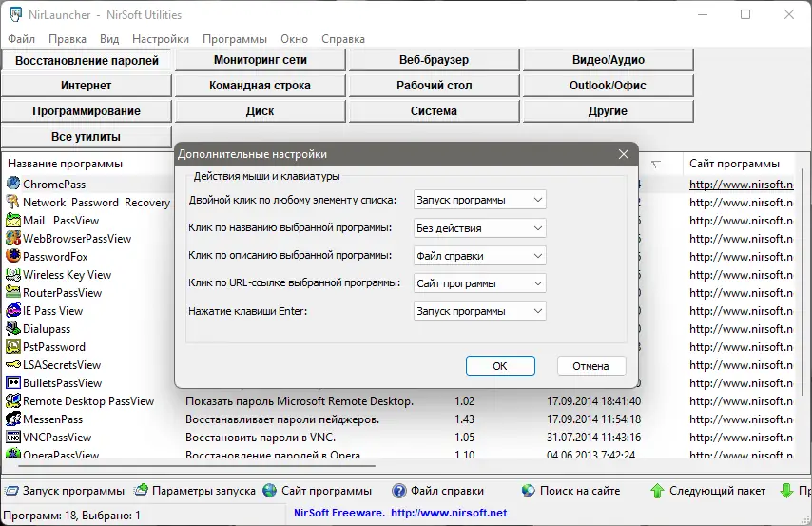This screenshot has height=526, width=812.
Task: Open the ChromePass nirsoft website link
Action: tap(741, 184)
